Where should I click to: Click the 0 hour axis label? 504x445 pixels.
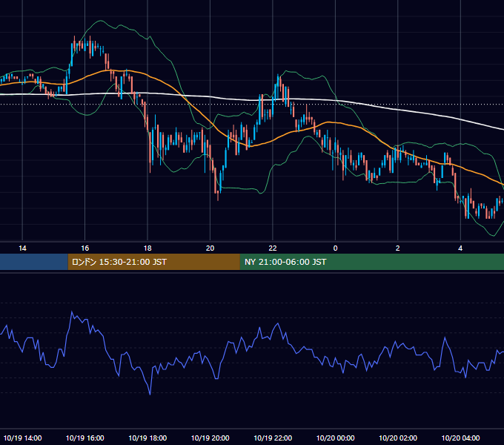coord(335,248)
